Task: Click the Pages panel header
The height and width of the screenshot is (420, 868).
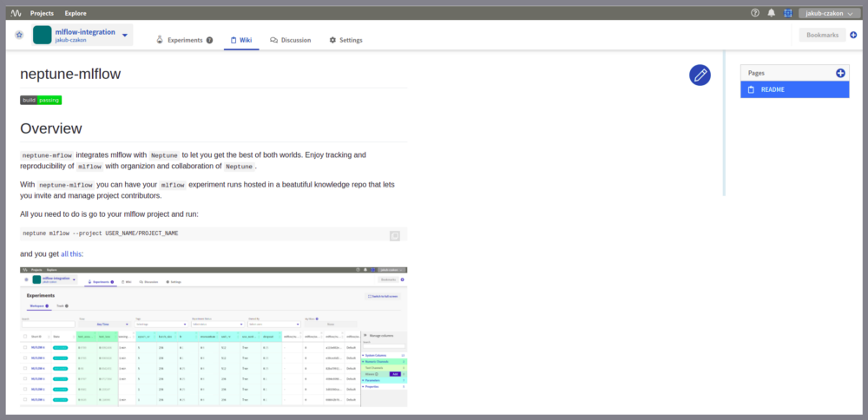Action: 794,73
